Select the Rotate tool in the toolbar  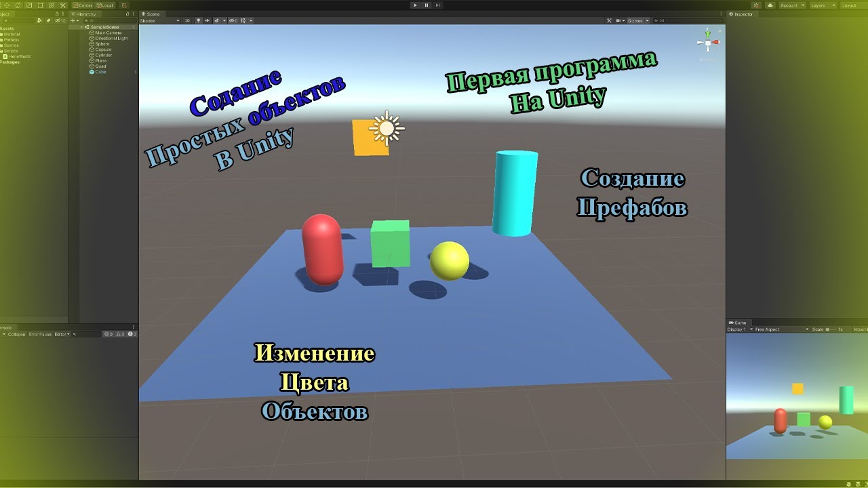click(18, 5)
